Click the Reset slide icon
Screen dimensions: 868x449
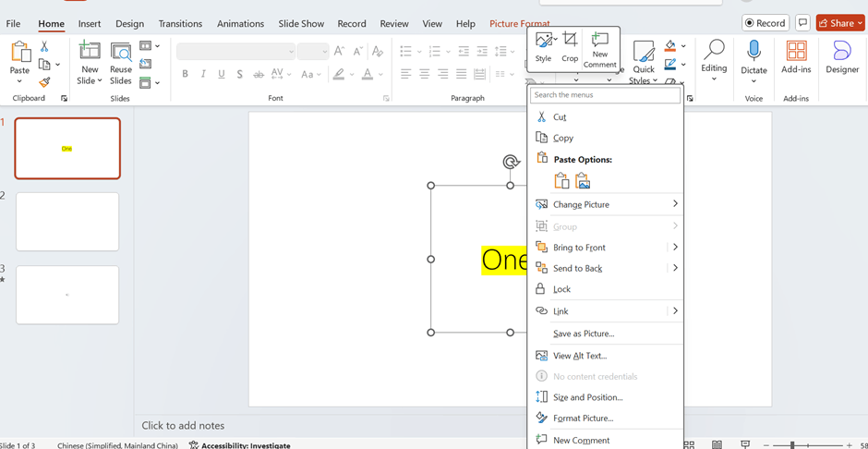[146, 64]
